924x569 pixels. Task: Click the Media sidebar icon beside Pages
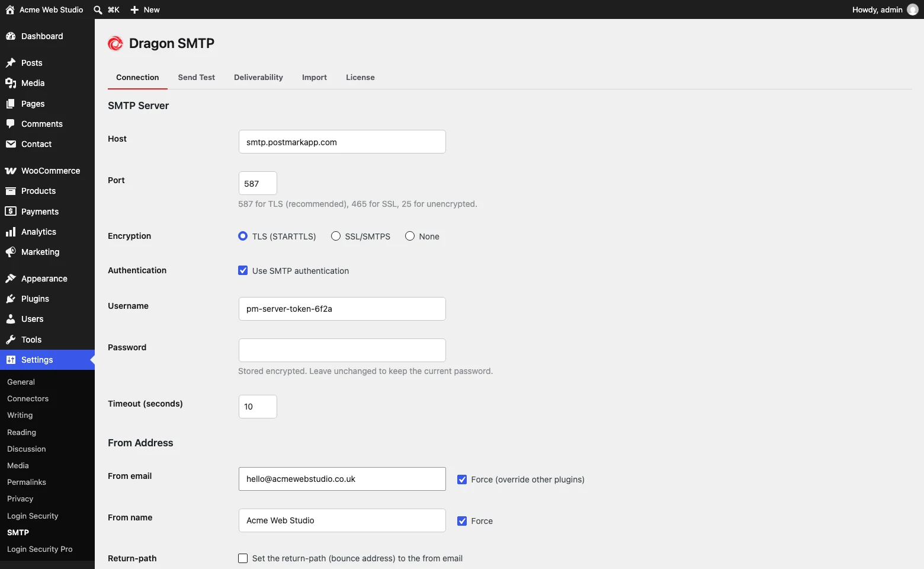[x=11, y=83]
